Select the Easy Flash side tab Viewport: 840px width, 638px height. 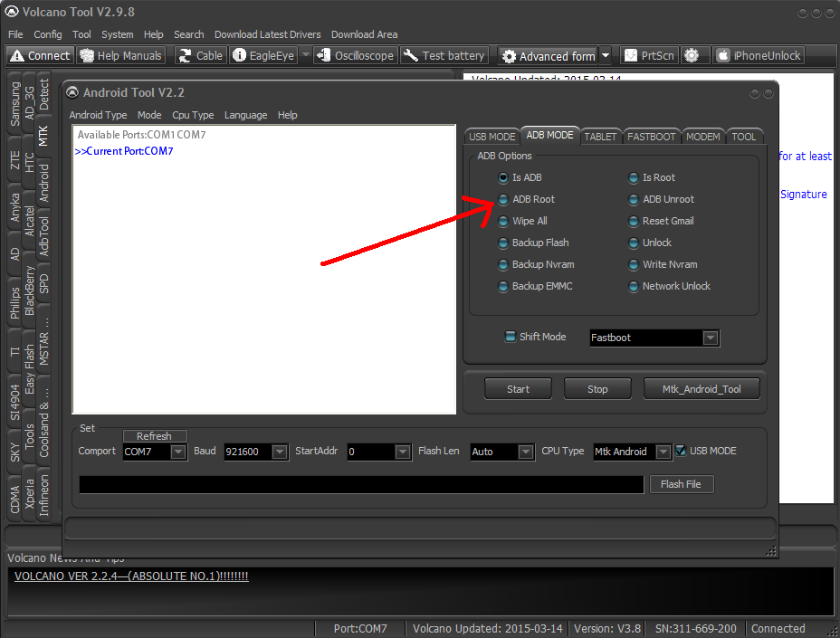(x=29, y=369)
